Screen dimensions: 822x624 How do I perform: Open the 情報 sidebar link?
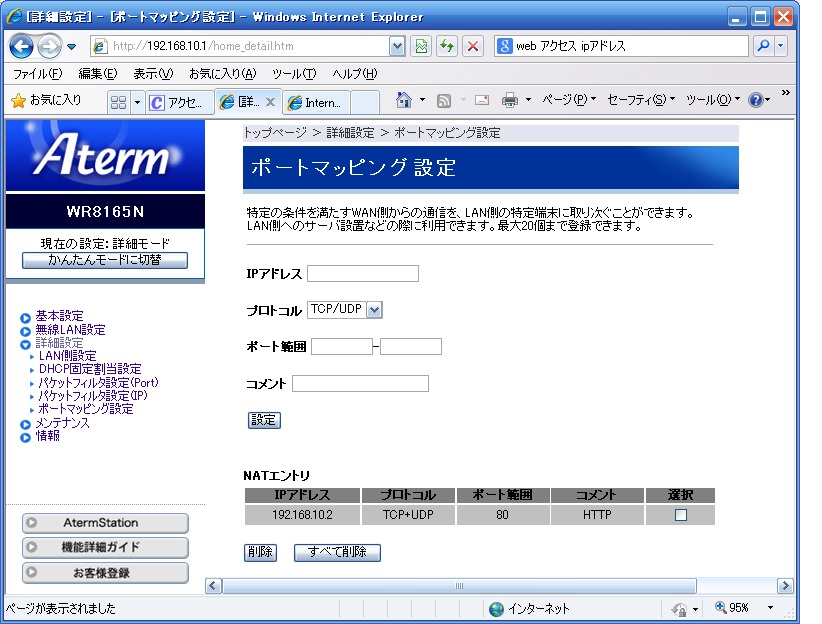(x=47, y=436)
